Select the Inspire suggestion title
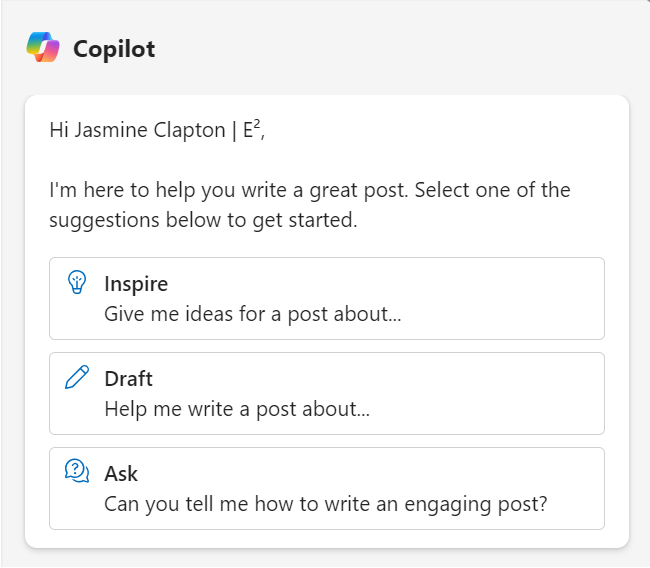The height and width of the screenshot is (568, 650). click(136, 284)
